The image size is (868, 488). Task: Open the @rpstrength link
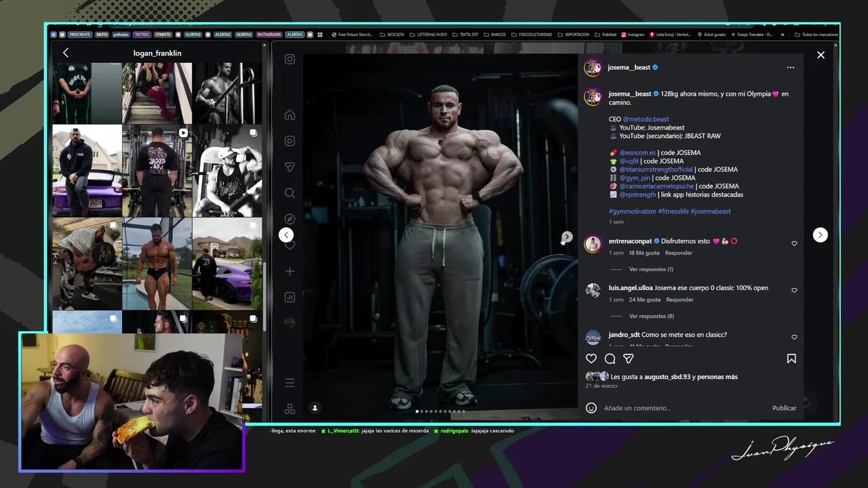(x=637, y=195)
